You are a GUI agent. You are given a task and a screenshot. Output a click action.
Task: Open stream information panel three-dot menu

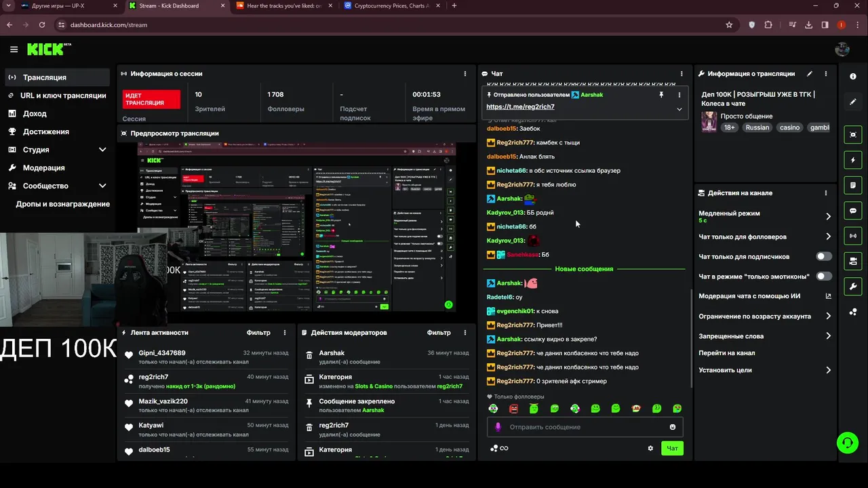tap(825, 74)
